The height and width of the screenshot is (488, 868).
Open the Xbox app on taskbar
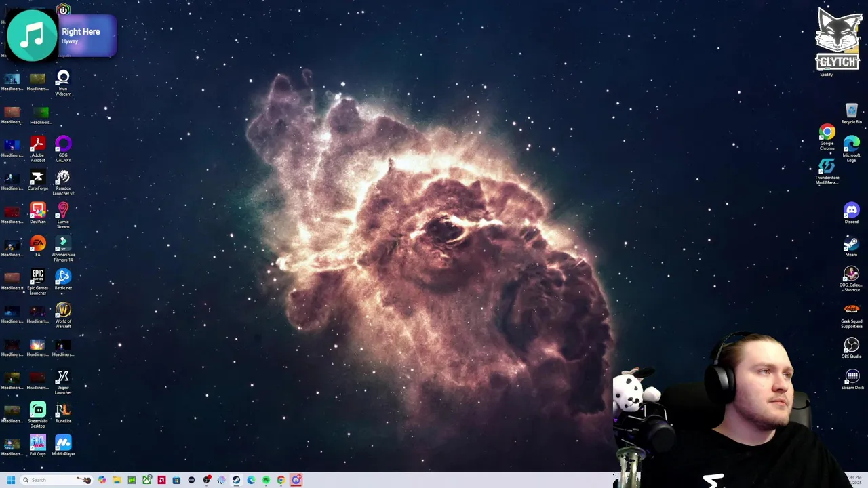146,480
